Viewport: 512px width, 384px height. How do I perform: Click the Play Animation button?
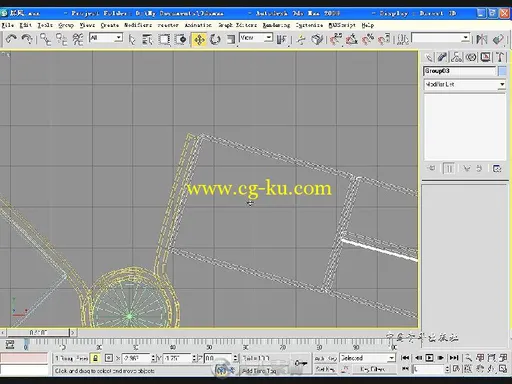click(x=429, y=358)
